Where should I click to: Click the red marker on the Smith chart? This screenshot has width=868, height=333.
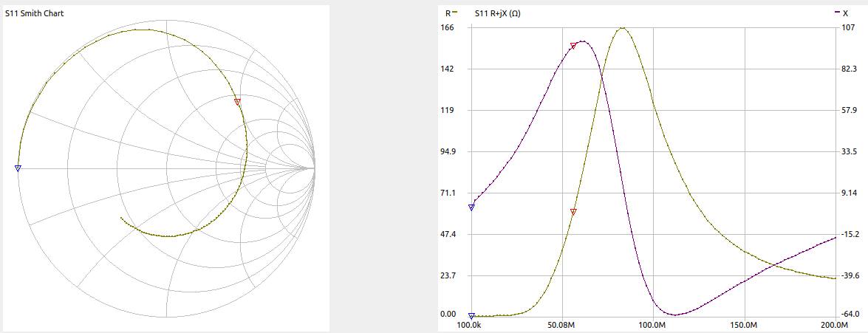[x=237, y=101]
